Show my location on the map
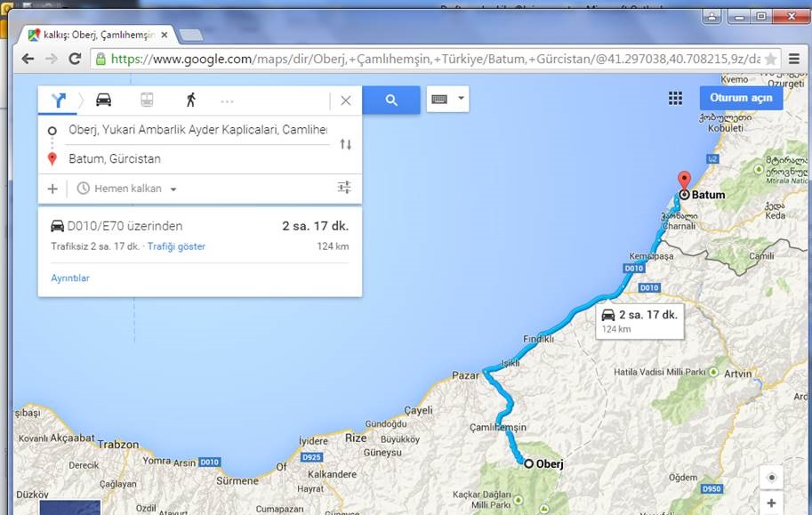Viewport: 812px width, 515px height. (772, 478)
